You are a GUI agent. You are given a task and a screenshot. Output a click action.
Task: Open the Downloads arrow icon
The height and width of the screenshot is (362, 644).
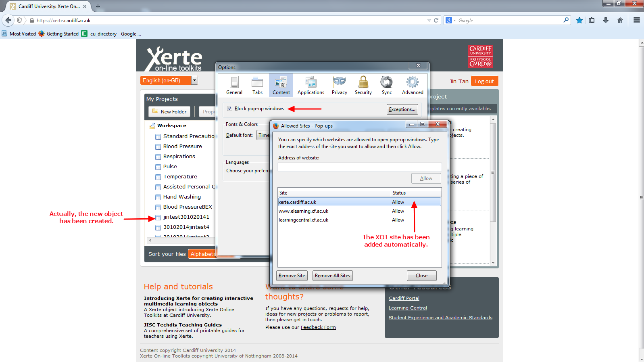point(606,20)
